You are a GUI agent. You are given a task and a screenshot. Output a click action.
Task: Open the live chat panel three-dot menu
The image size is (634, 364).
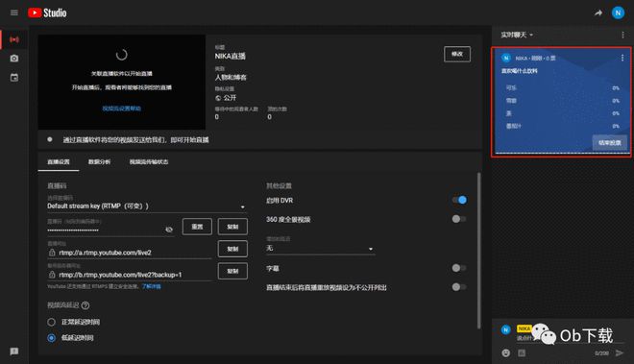pos(622,35)
